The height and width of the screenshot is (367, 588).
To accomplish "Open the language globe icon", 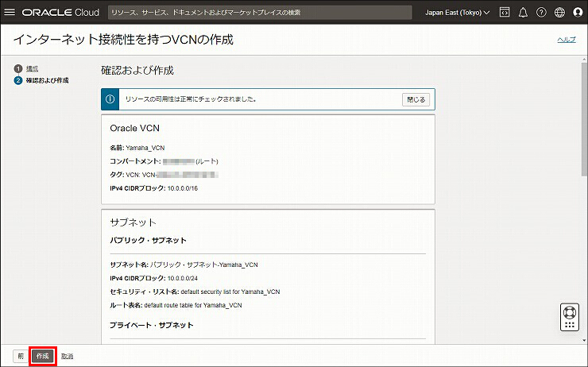I will pos(559,13).
